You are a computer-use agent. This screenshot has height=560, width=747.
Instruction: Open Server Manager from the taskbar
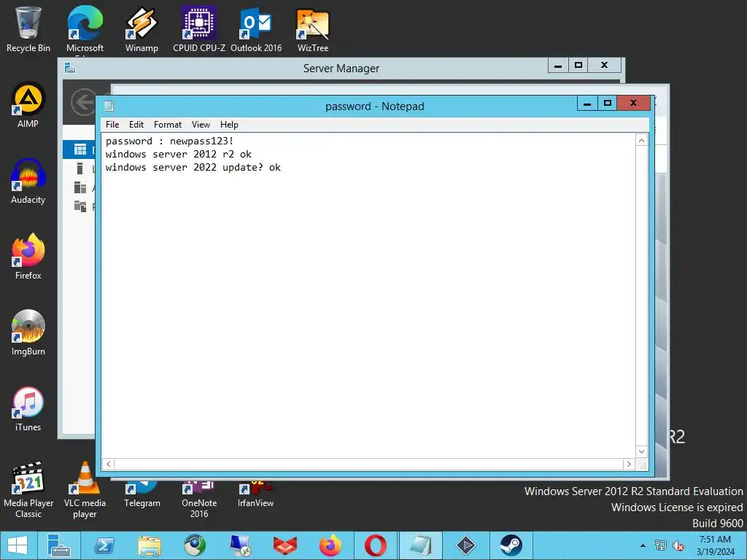[59, 545]
